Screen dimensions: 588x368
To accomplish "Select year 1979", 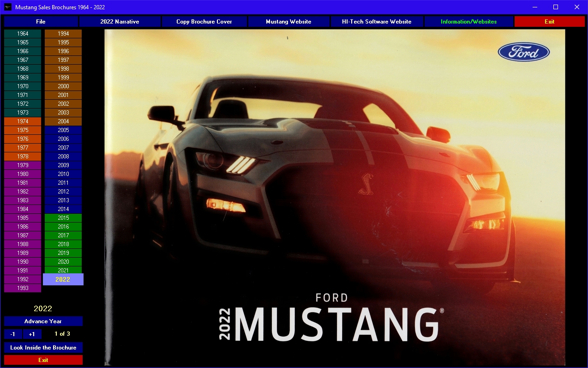I will [x=23, y=165].
